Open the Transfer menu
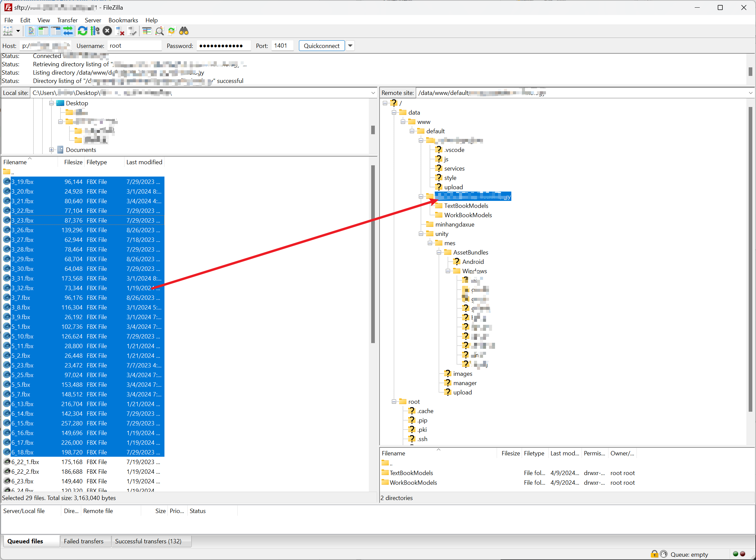Viewport: 756px width, 560px height. 67,20
